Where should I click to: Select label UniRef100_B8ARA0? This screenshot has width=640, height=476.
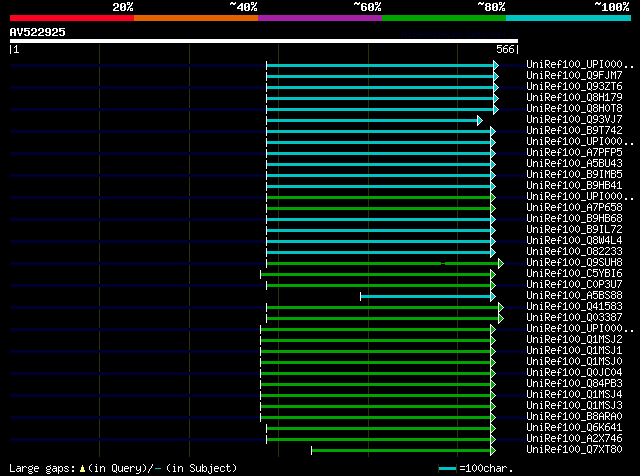tap(574, 417)
